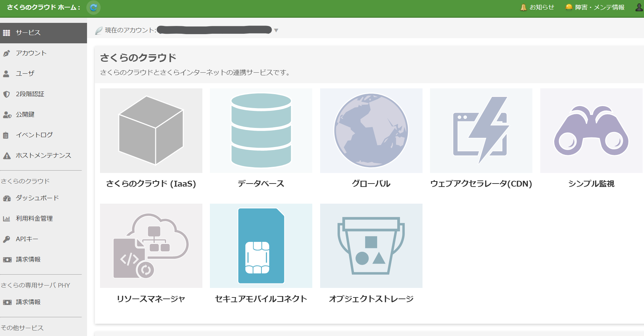
Task: Click the pen icon beside アカウント
Action: tap(6, 53)
